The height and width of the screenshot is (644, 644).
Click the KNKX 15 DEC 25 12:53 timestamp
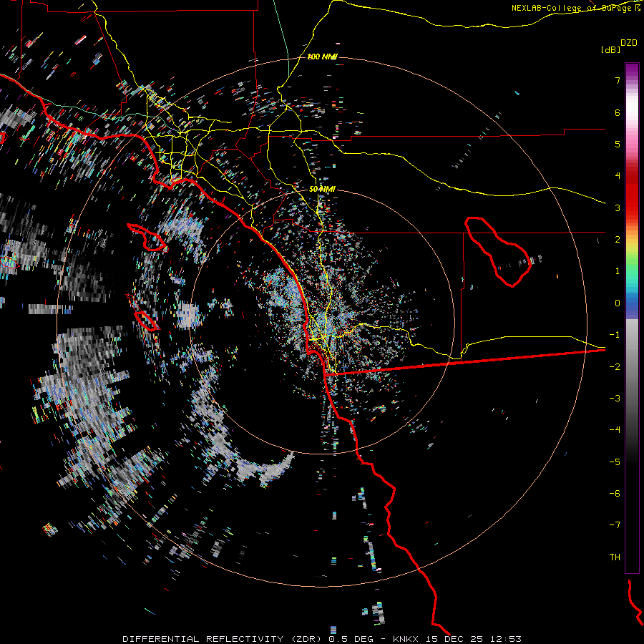tap(457, 639)
